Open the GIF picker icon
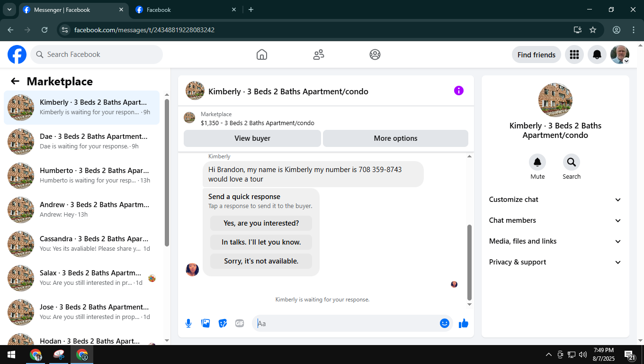 (240, 323)
